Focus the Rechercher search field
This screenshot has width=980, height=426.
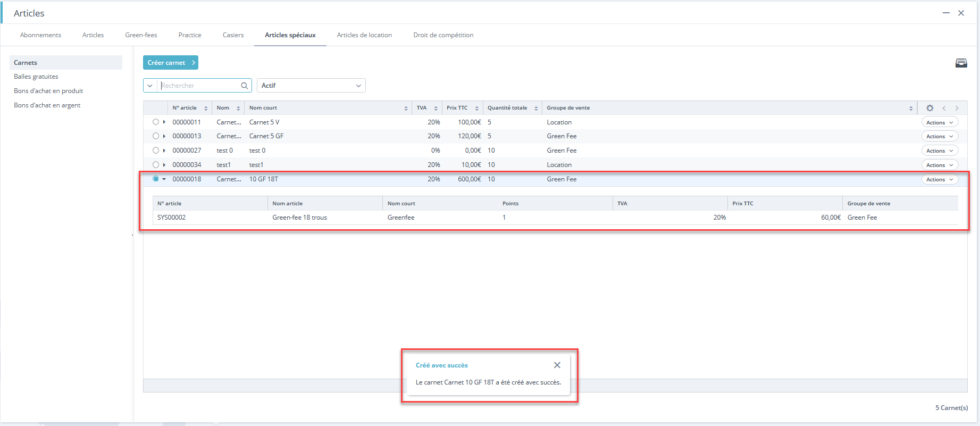tap(199, 86)
